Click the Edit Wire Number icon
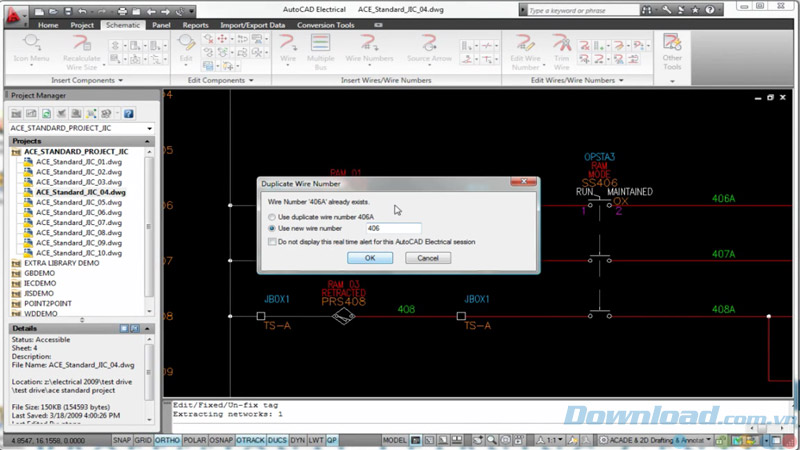 tap(525, 48)
